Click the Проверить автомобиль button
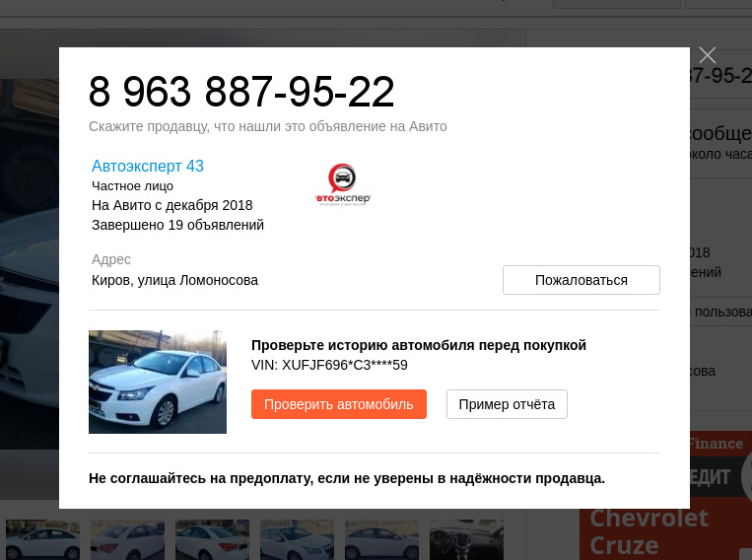The image size is (752, 560). [x=339, y=404]
